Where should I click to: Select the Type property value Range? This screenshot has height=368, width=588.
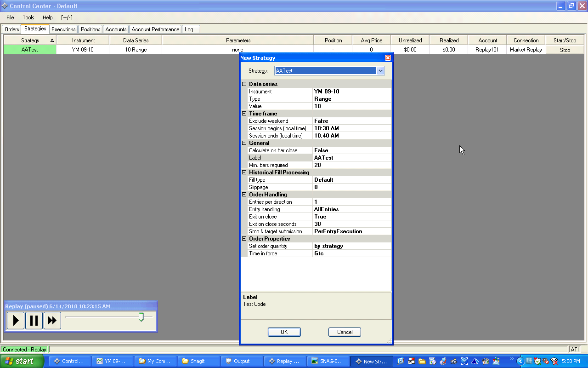(x=352, y=99)
